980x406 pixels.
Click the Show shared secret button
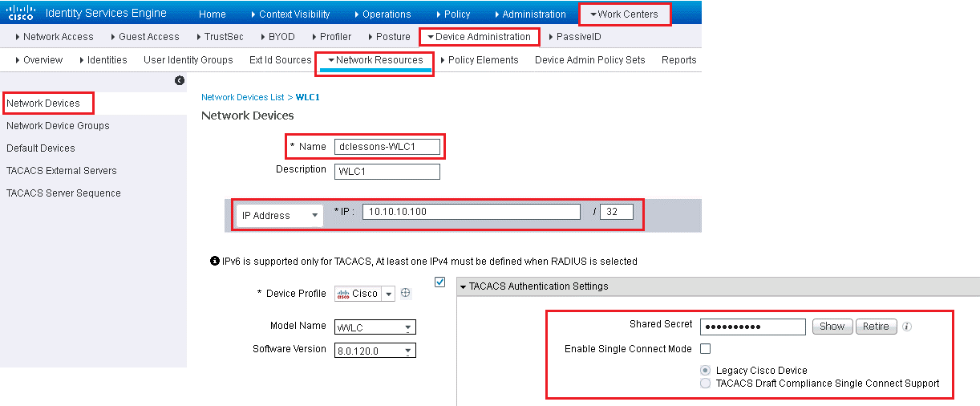click(x=832, y=327)
